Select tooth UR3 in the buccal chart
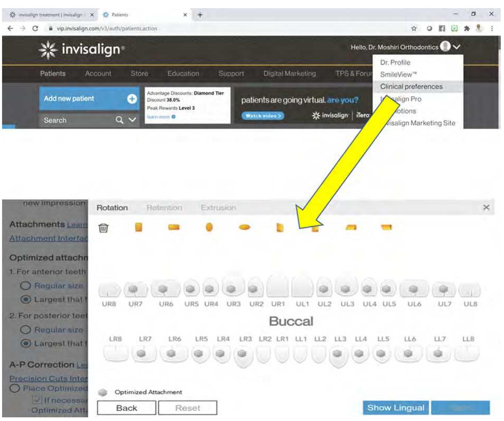Image resolution: width=504 pixels, height=421 pixels. pos(233,287)
